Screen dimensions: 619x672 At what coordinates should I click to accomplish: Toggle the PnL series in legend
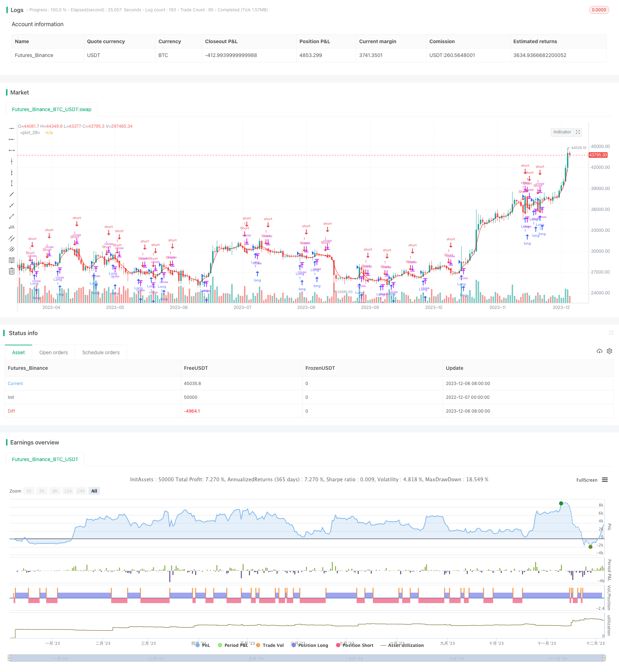[203, 645]
